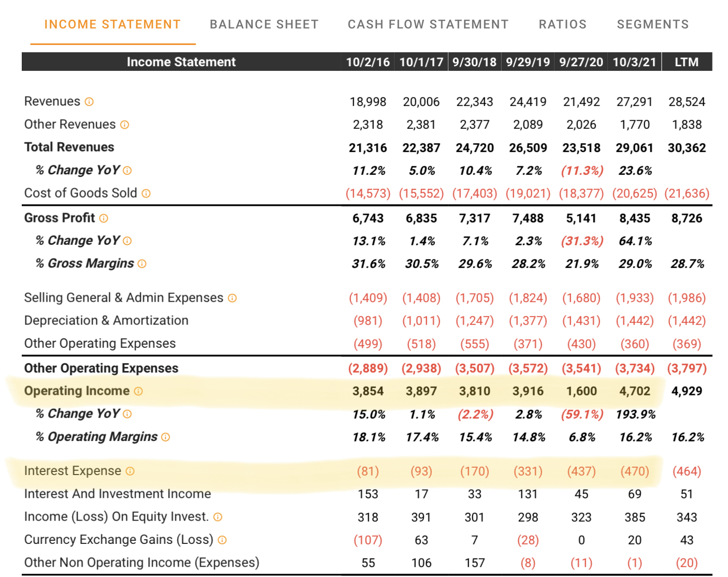
Task: Click currency exchange loss value (107)
Action: [368, 540]
